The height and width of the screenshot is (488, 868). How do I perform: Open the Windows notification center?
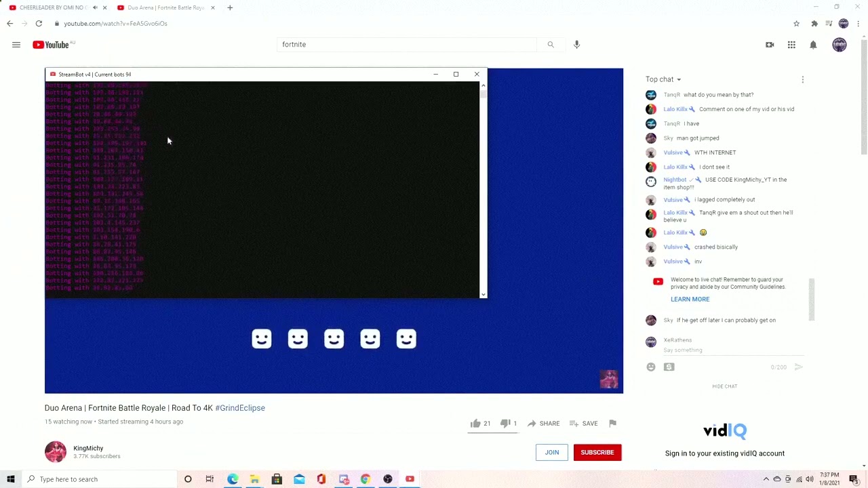click(854, 479)
